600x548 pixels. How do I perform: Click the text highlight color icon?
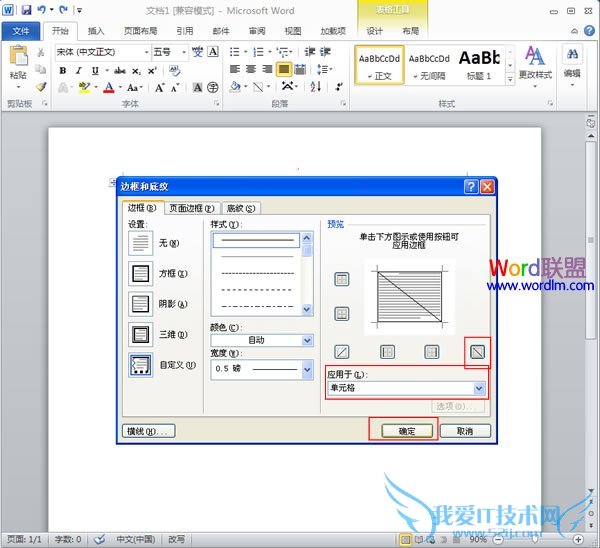[x=84, y=88]
